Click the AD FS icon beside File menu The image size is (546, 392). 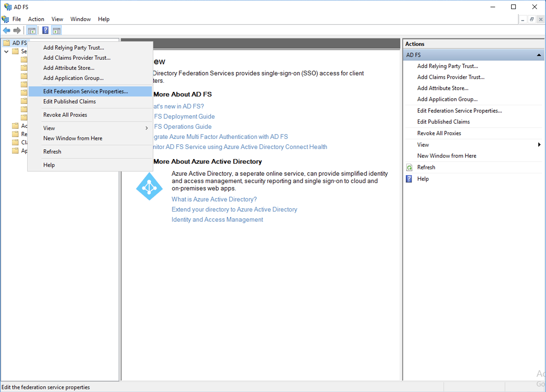[x=5, y=19]
